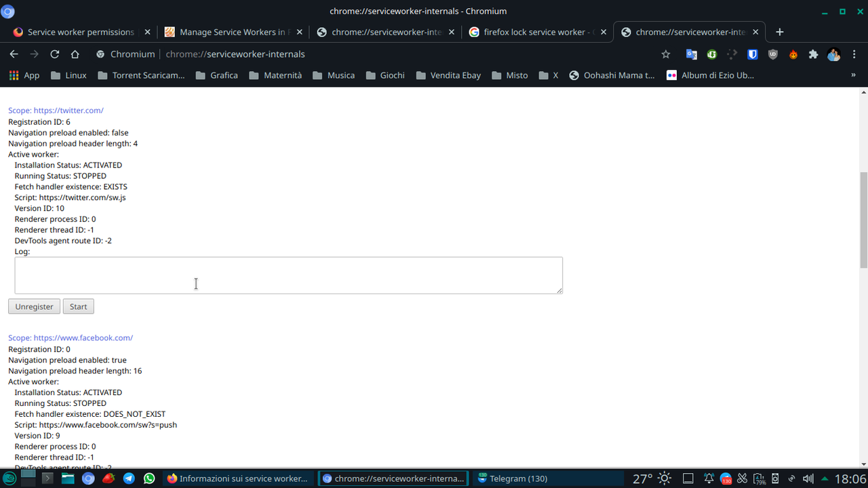Click Unregister for the twitter.com worker

(34, 306)
